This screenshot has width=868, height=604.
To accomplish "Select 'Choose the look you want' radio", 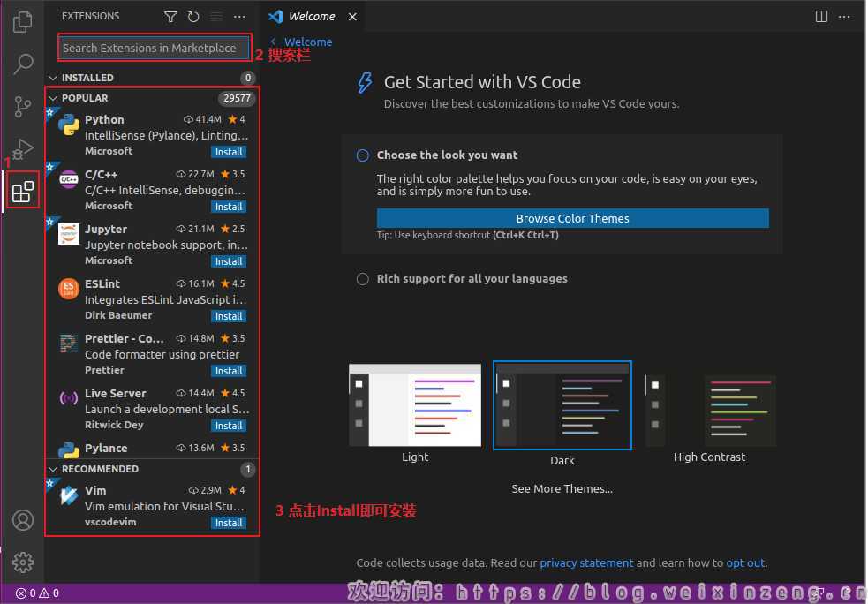I will click(x=362, y=155).
